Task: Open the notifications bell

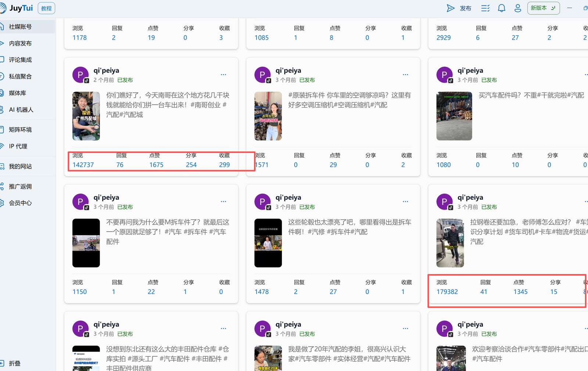Action: (501, 8)
